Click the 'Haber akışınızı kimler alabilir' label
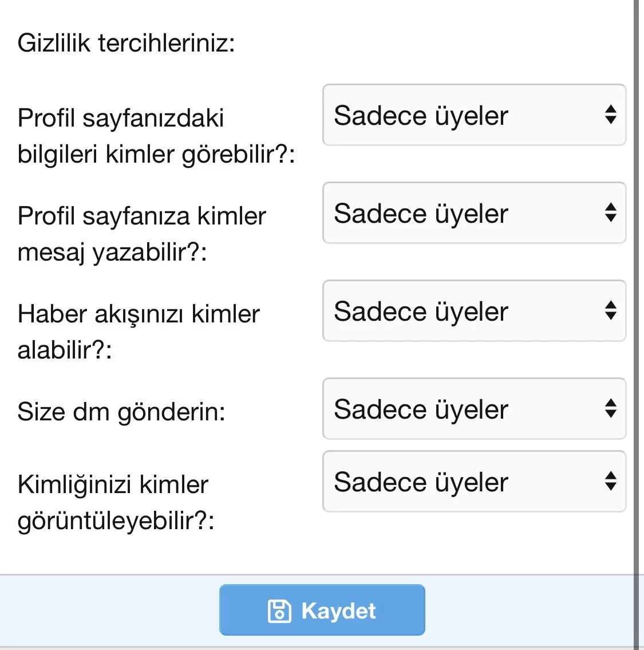The width and height of the screenshot is (644, 650). coord(139,332)
